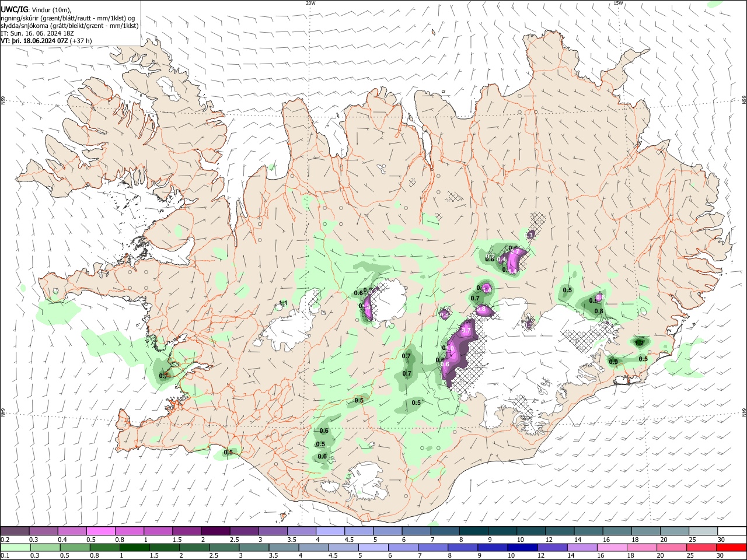Click the 64N latitude label on right edge
This screenshot has width=747, height=560.
pyautogui.click(x=744, y=412)
